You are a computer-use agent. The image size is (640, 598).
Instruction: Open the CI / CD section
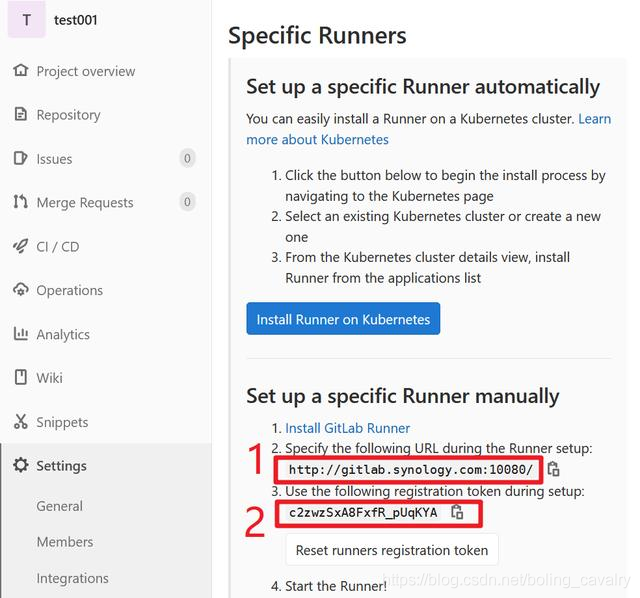[58, 247]
